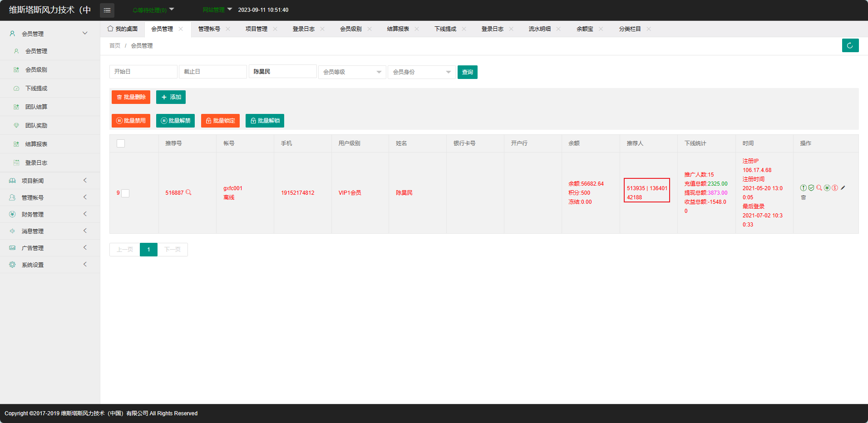Click the green shield checkmark icon

pos(811,188)
